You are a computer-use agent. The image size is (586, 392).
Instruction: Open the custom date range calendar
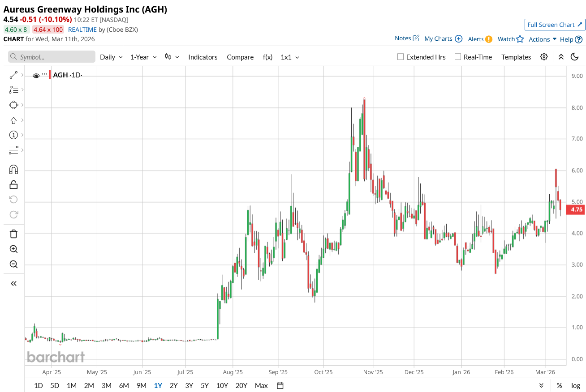tap(280, 385)
